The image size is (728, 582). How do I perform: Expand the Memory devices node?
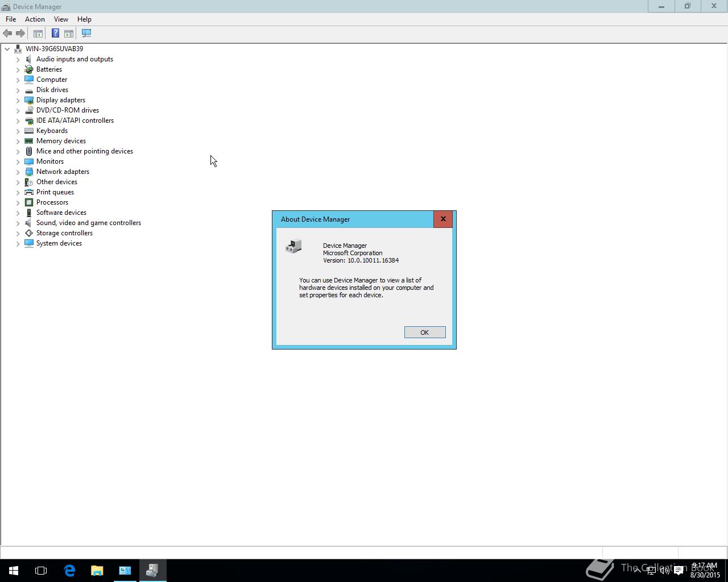[18, 141]
